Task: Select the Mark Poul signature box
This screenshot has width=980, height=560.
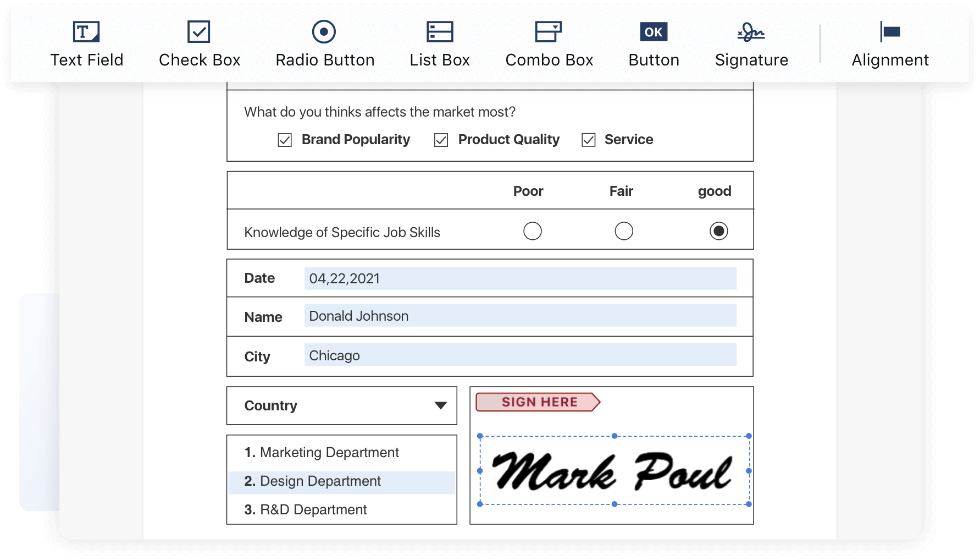Action: point(614,471)
